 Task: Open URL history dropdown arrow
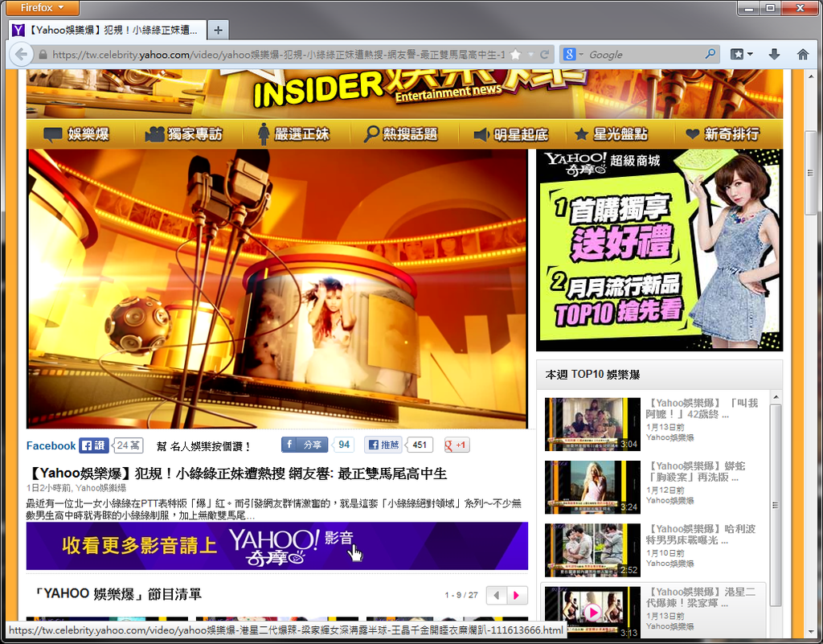click(x=530, y=55)
